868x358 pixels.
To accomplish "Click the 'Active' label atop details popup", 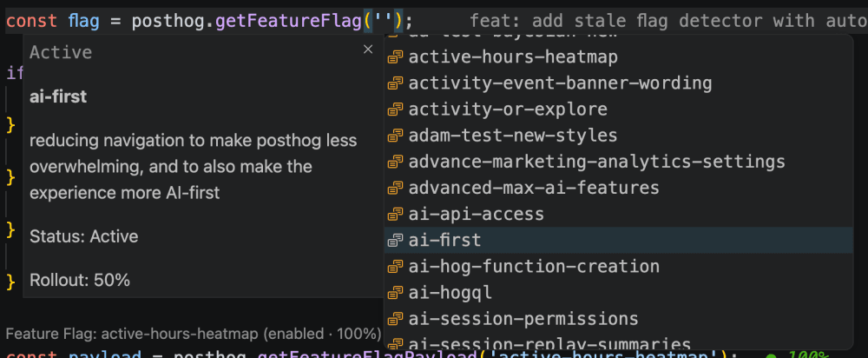I will click(61, 52).
